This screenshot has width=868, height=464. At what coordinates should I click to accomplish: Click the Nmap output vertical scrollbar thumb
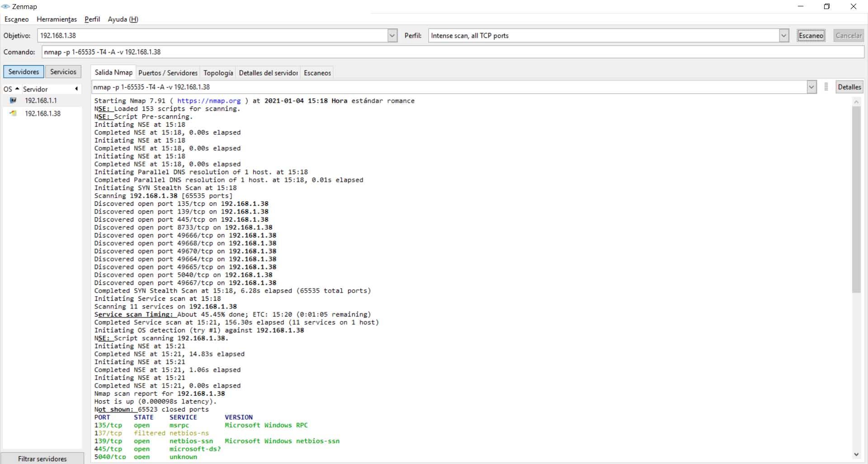point(856,200)
